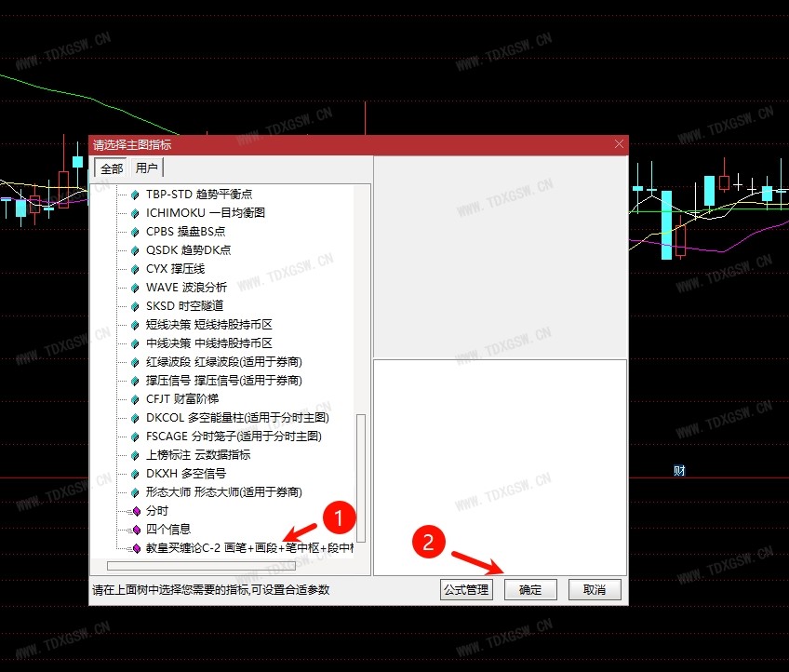Select FSCAGE 分时笼子 indicator
Viewport: 789px width, 672px height.
click(234, 437)
